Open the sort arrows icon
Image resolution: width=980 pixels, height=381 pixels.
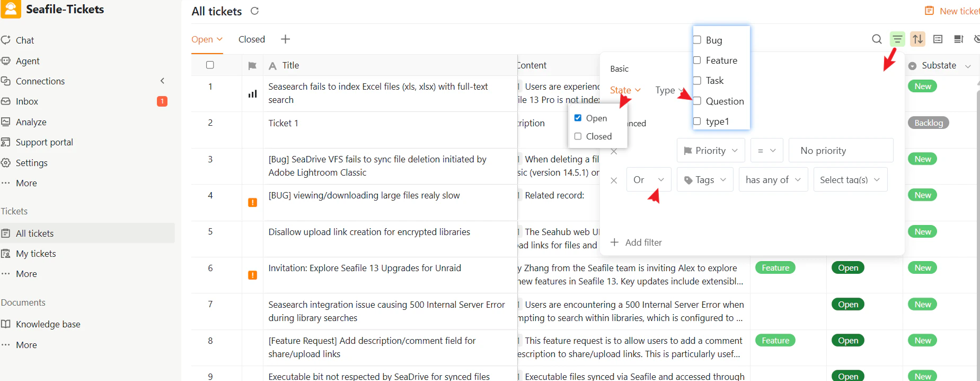(917, 39)
